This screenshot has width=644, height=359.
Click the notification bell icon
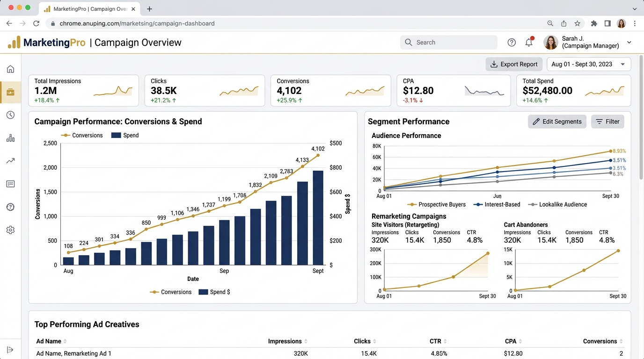pos(529,42)
